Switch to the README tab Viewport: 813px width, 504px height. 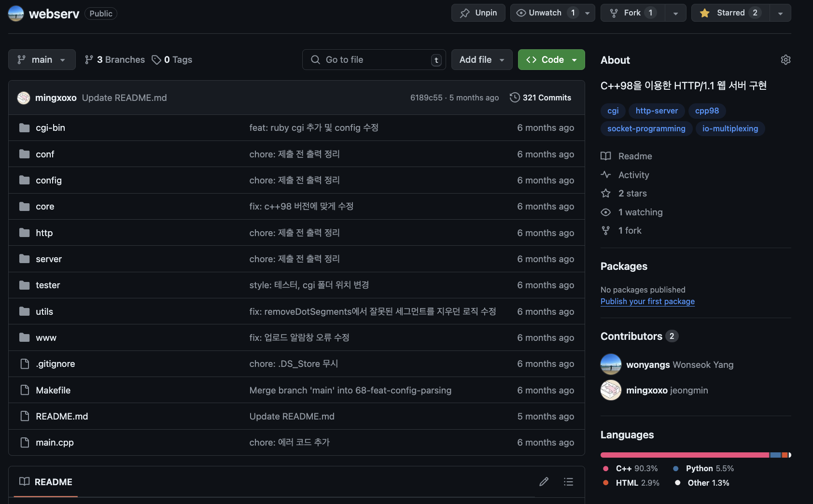click(x=53, y=482)
